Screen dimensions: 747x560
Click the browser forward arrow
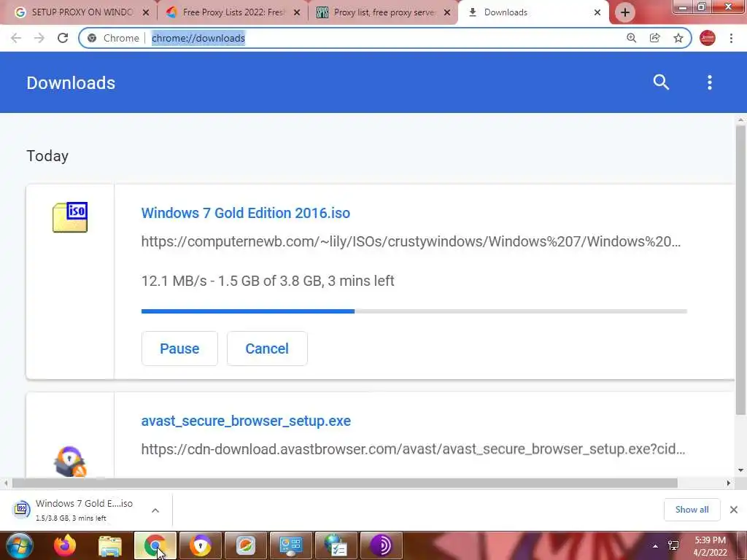point(39,38)
